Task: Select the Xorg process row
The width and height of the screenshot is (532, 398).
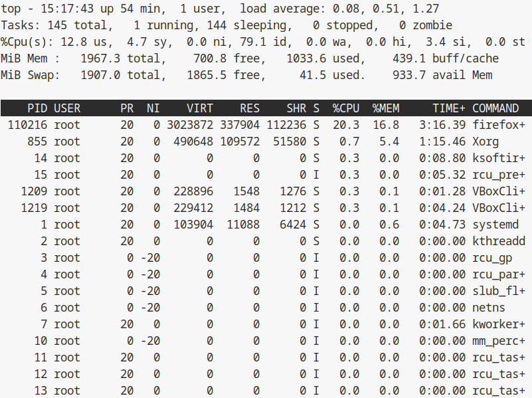Action: coord(266,142)
